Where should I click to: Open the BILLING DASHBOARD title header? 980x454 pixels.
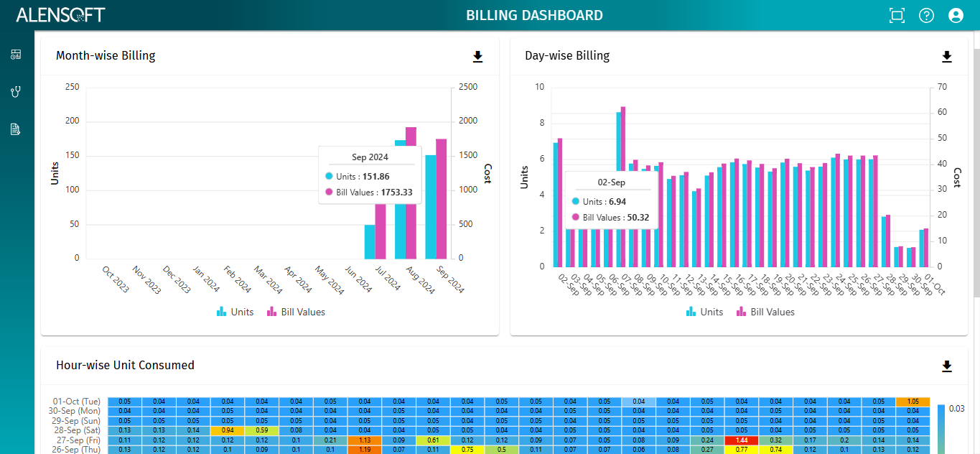click(535, 15)
